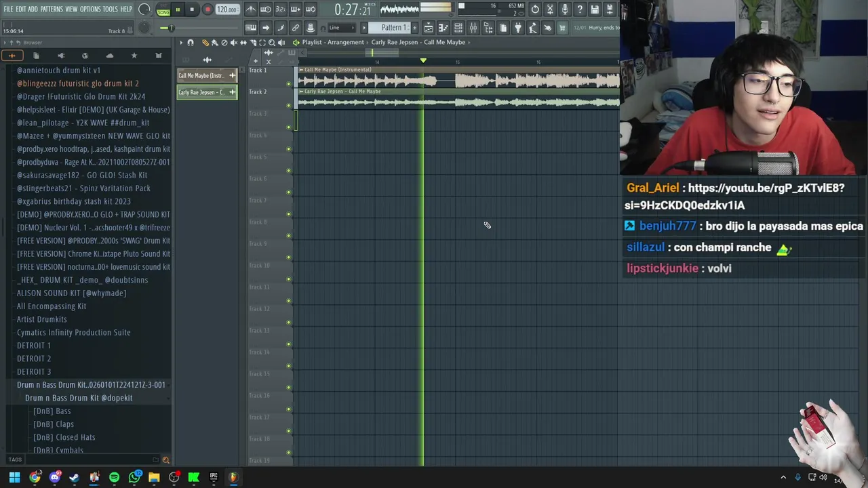Open the FILE menu
This screenshot has height=488, width=868.
click(8, 9)
